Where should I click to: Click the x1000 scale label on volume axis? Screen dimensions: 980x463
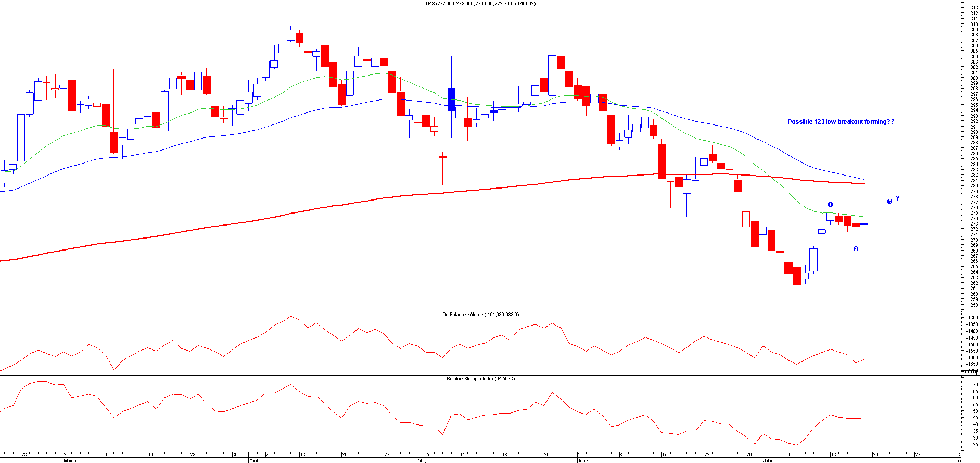point(970,371)
